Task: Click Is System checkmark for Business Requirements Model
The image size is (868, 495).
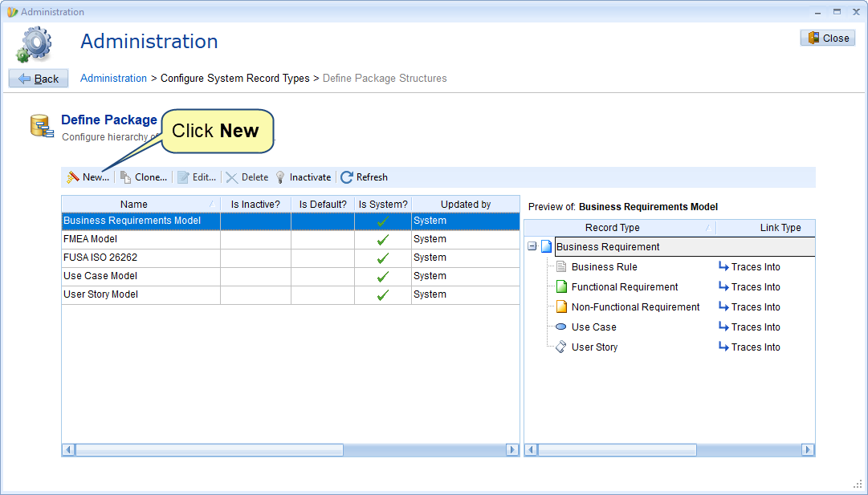Action: point(382,221)
